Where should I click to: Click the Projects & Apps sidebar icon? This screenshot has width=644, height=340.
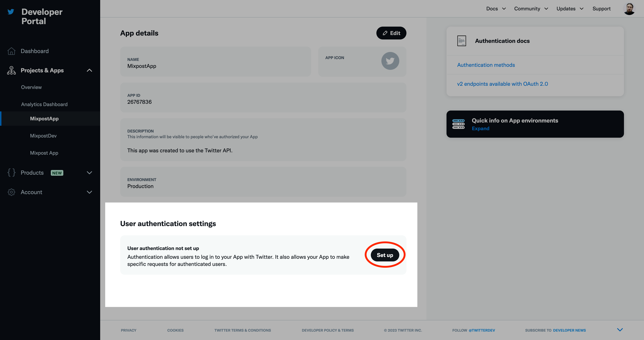pyautogui.click(x=11, y=70)
